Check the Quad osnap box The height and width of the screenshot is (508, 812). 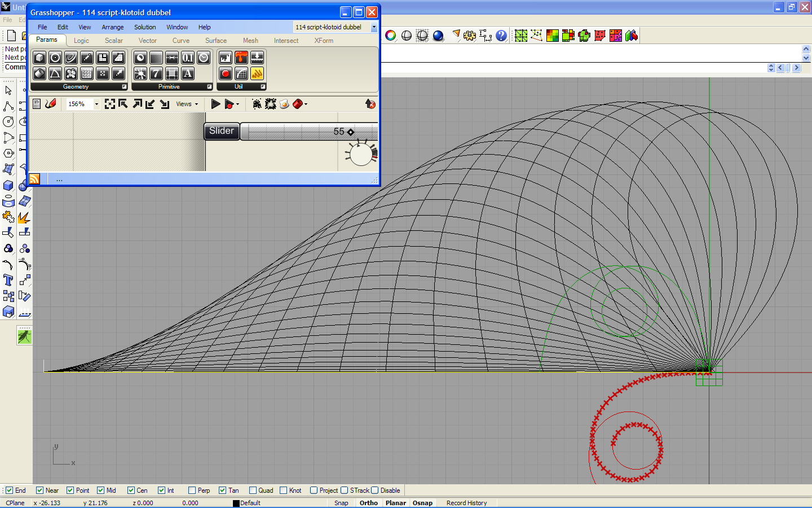pyautogui.click(x=252, y=490)
